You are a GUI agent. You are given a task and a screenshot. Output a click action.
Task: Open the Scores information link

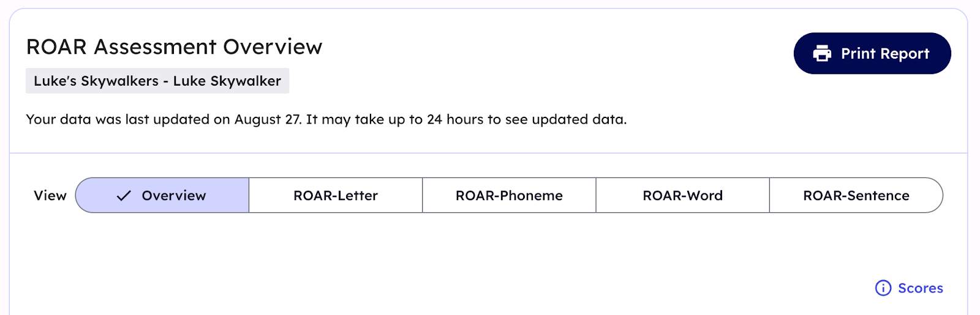910,288
